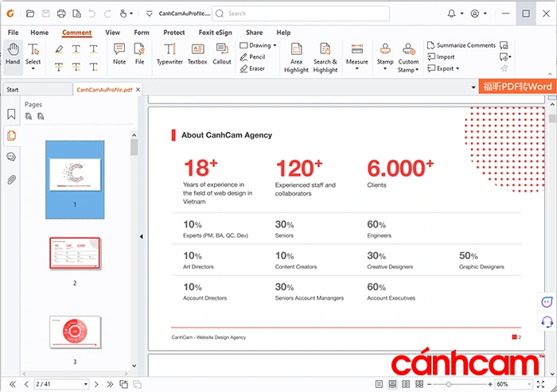
Task: Click the Redo arrow
Action: point(107,14)
